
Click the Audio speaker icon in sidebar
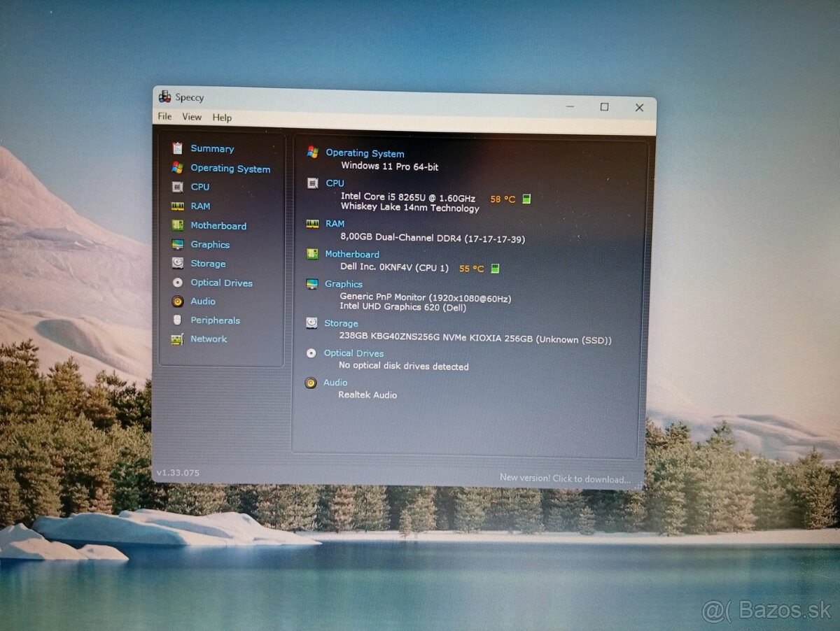(x=178, y=302)
